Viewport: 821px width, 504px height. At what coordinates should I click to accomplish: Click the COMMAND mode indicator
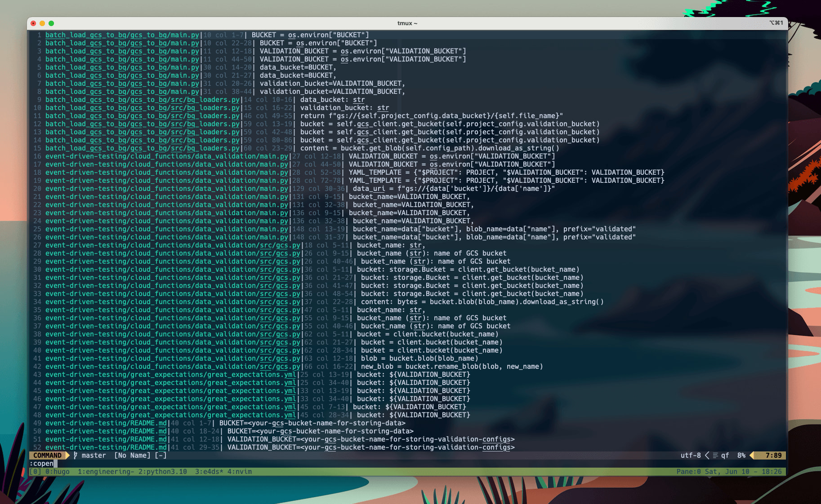[x=47, y=455]
